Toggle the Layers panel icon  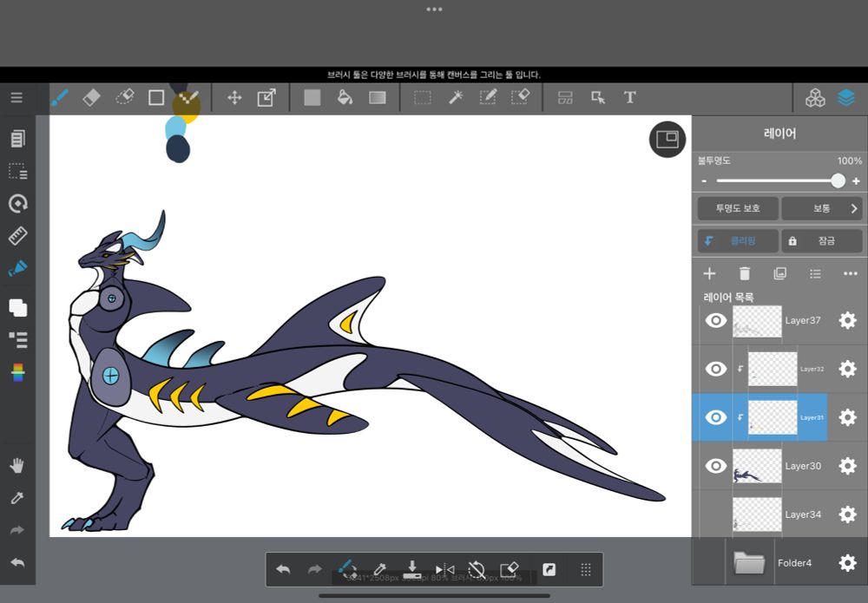point(846,98)
